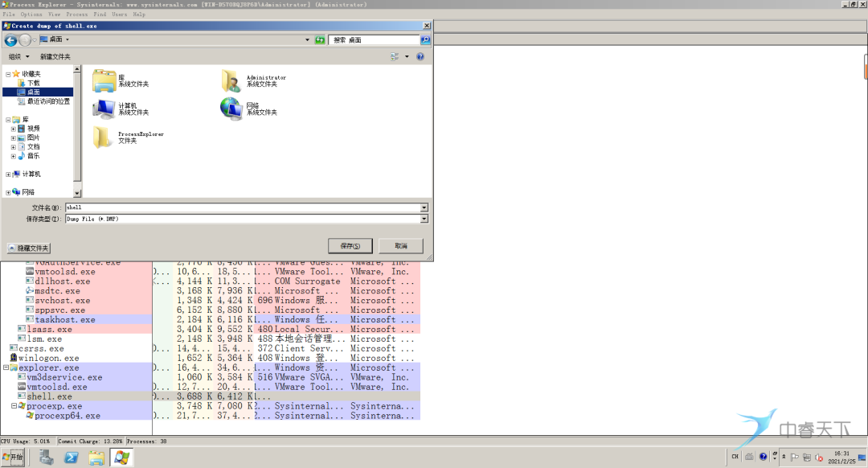Select the Administrator system folder
This screenshot has width=868, height=468.
[254, 81]
